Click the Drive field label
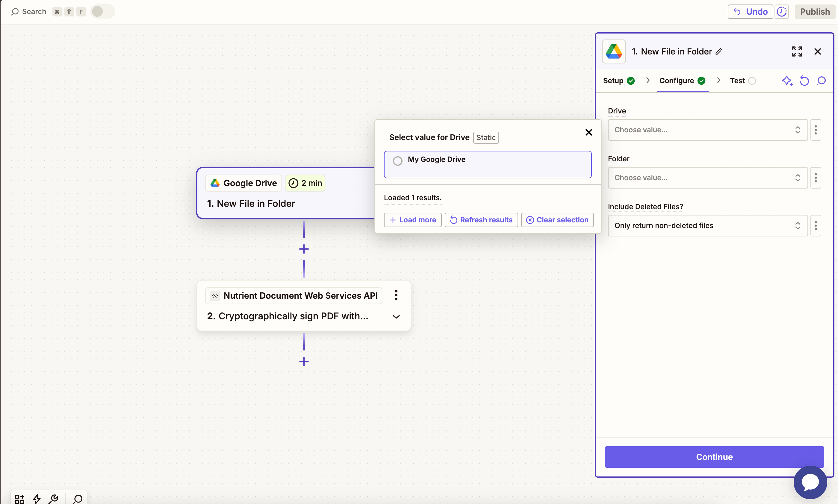Image resolution: width=838 pixels, height=504 pixels. pyautogui.click(x=617, y=111)
